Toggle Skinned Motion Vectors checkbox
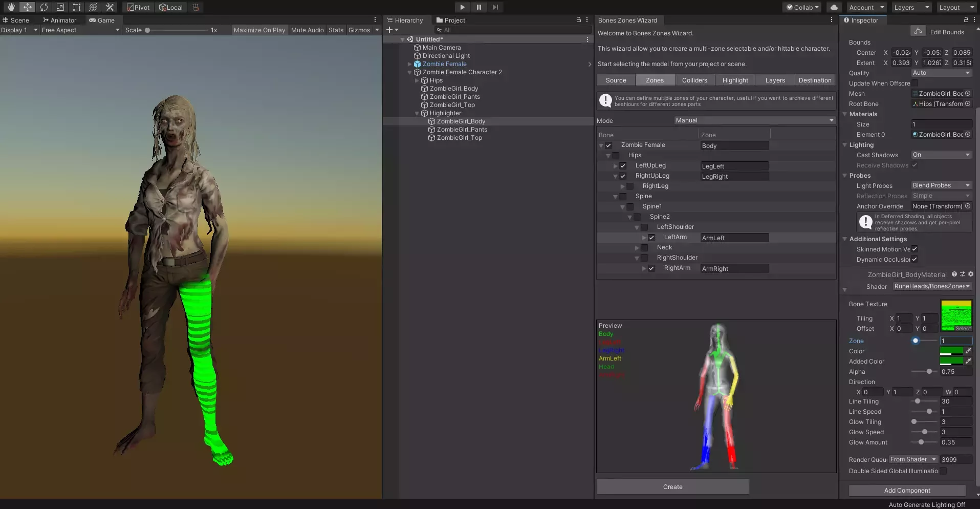980x509 pixels. 914,249
